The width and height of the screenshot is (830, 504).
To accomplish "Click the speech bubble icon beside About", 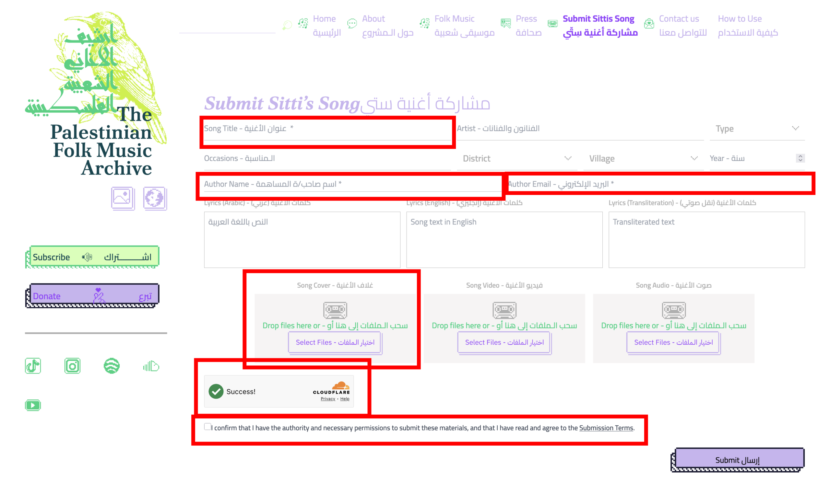I will coord(352,23).
